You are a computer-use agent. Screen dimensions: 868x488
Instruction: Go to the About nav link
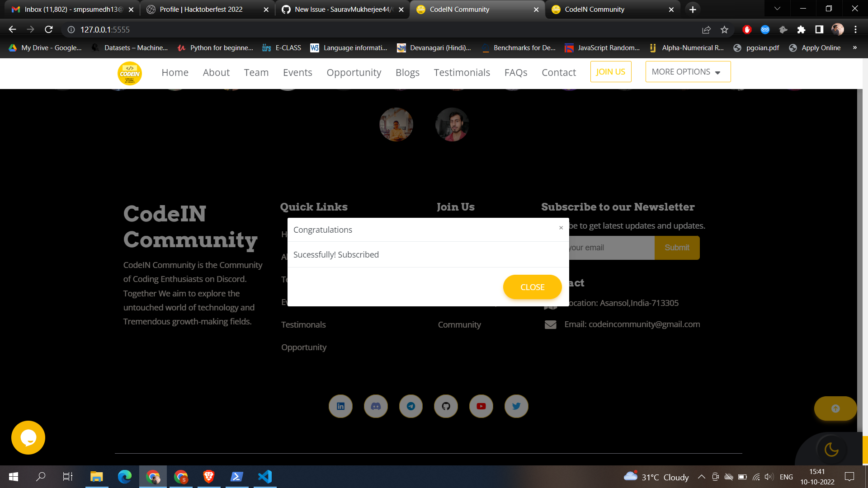pyautogui.click(x=216, y=72)
